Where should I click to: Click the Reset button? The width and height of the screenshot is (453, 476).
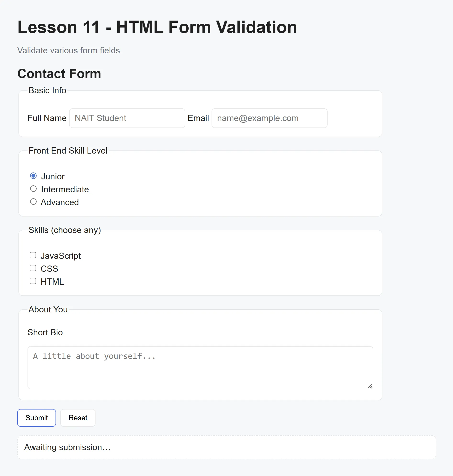pyautogui.click(x=78, y=418)
